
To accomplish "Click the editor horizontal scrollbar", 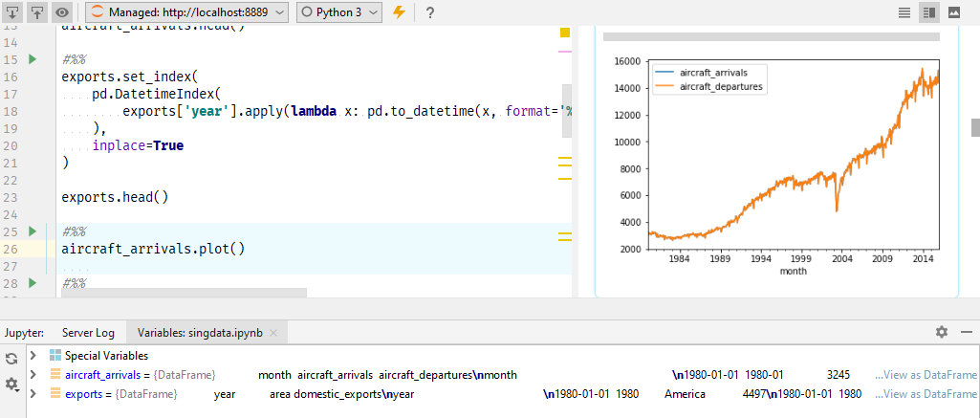I will tap(184, 293).
